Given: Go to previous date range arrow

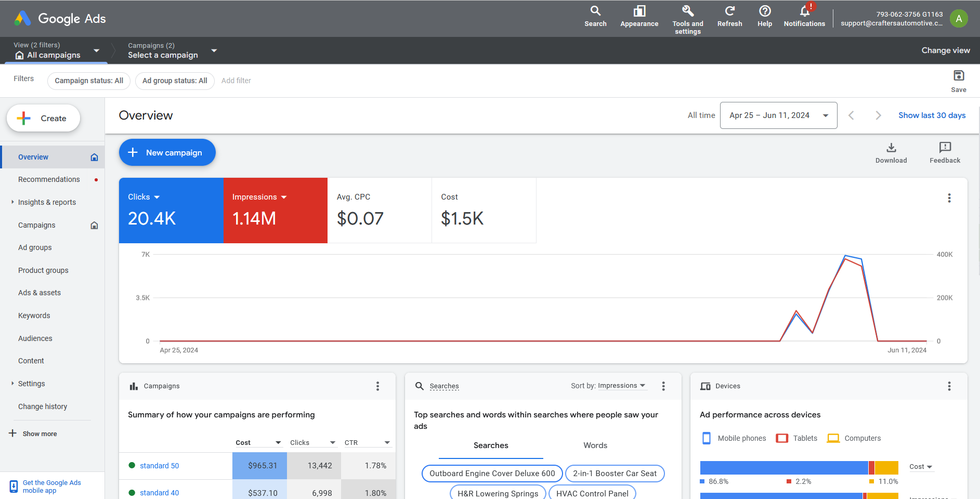Looking at the screenshot, I should [x=851, y=115].
